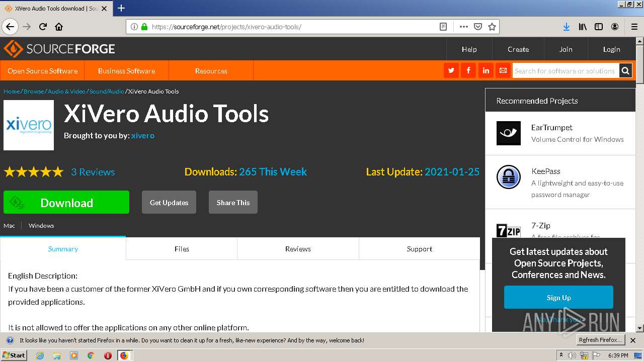
Task: Click the Sign Up button
Action: pos(558,297)
